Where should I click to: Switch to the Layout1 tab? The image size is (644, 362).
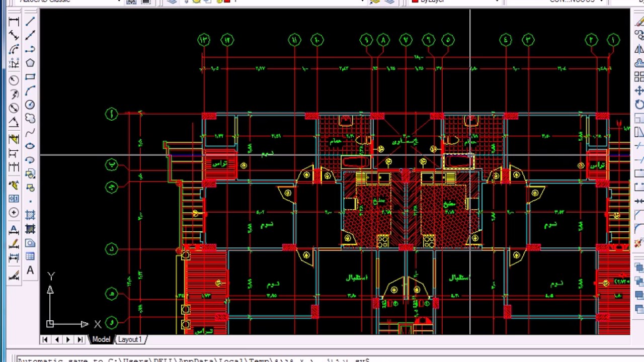[130, 339]
